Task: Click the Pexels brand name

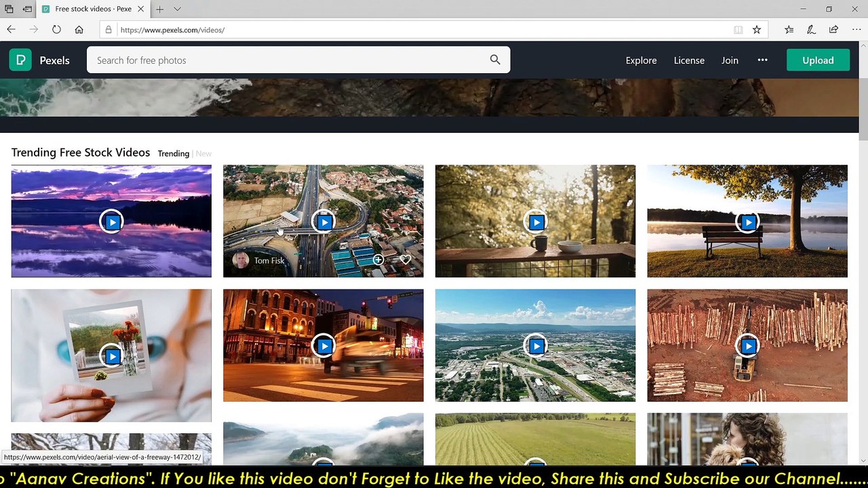Action: [x=54, y=60]
